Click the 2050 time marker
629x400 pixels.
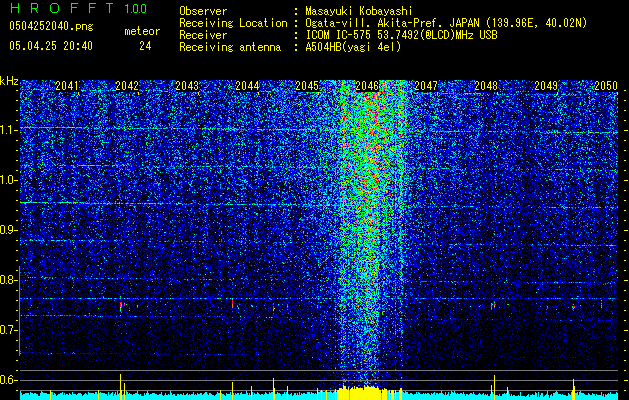606,86
